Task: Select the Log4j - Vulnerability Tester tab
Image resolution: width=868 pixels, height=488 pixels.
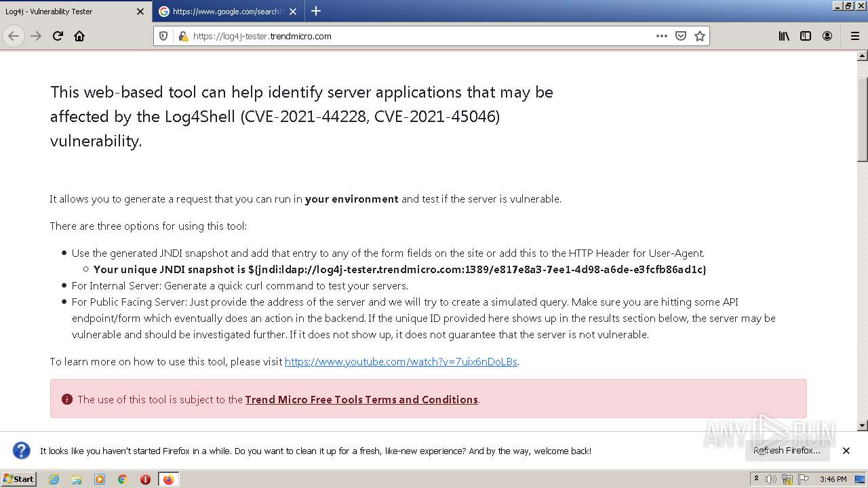Action: pos(75,12)
